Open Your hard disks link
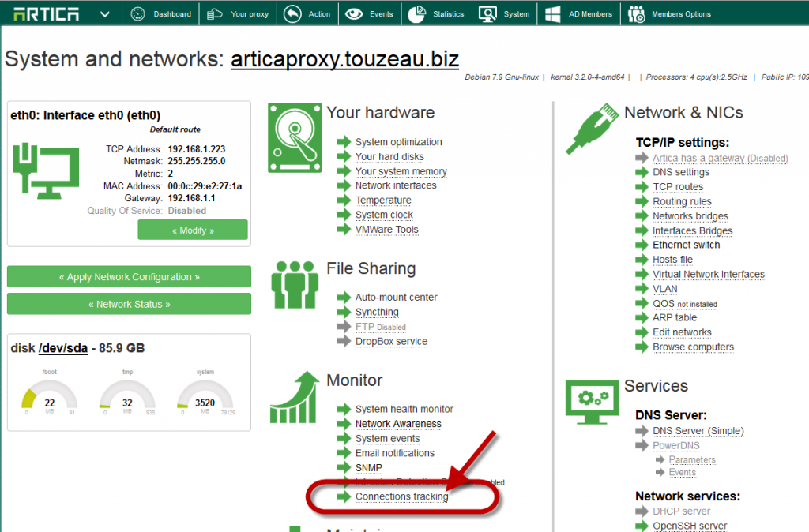Screen dimensions: 809x532 (x=389, y=156)
